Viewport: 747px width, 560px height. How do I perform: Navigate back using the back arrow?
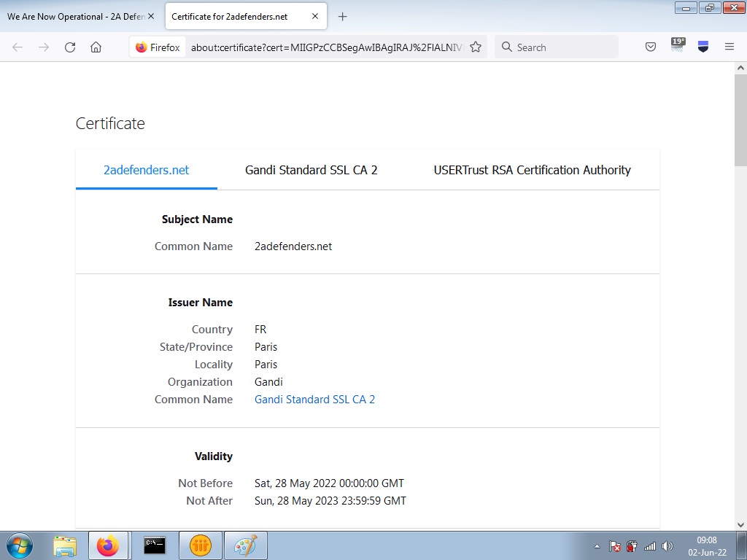17,47
